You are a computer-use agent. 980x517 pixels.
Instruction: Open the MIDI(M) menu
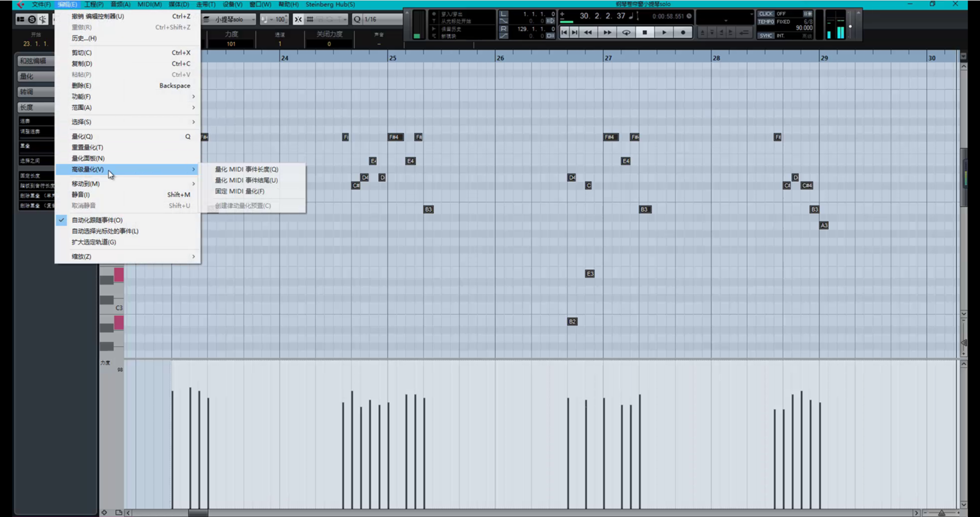tap(150, 5)
